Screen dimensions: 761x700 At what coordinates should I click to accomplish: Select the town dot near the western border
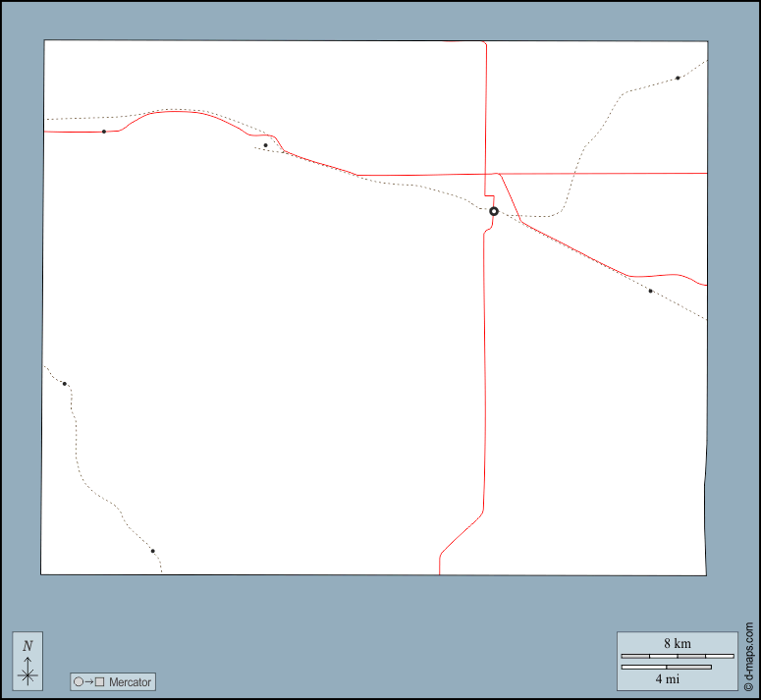pos(65,384)
